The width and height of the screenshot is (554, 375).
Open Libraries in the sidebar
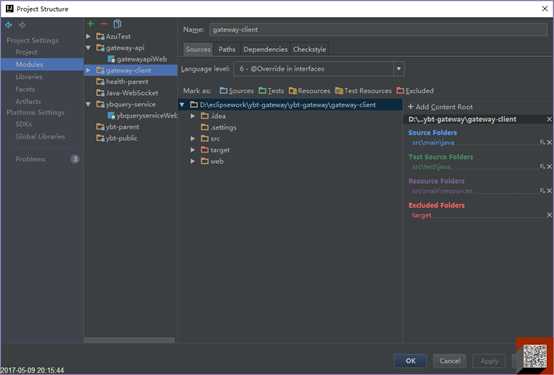(x=29, y=76)
